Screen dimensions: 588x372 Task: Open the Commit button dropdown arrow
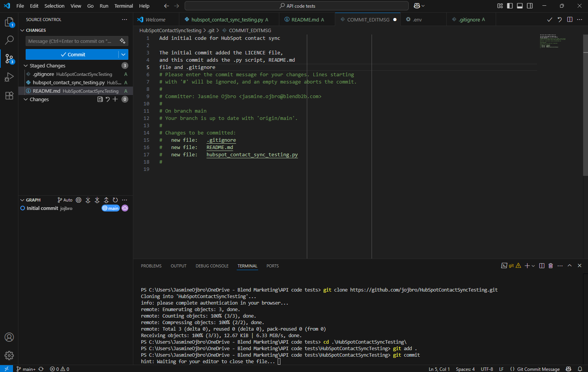click(123, 54)
